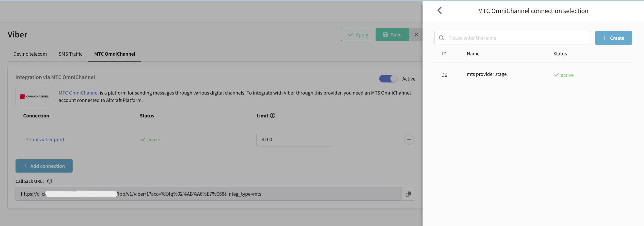Select the MTC OmniChannel tab
644x226 pixels.
point(114,54)
